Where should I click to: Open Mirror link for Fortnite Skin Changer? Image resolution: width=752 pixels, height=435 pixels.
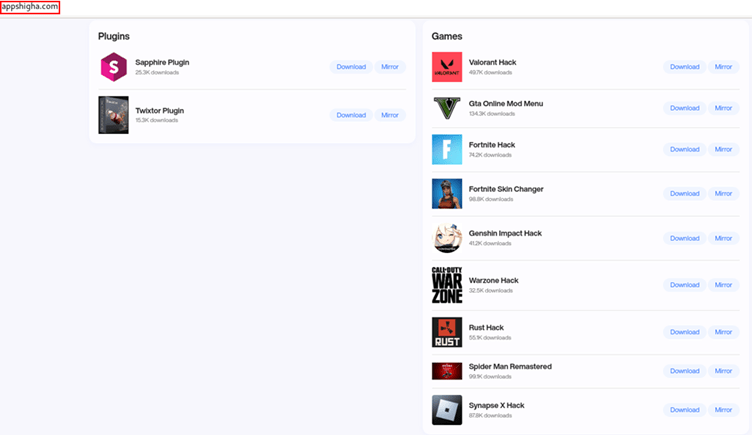(x=723, y=193)
